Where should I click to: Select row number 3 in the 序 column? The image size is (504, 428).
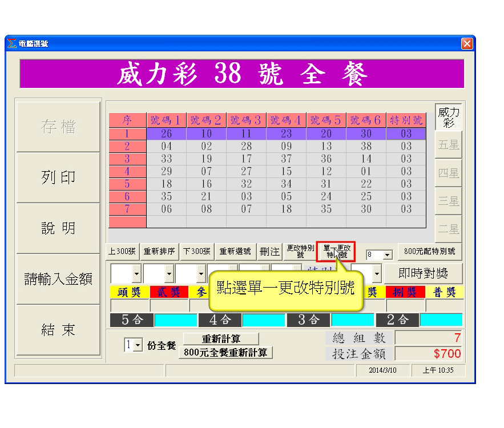(x=128, y=159)
